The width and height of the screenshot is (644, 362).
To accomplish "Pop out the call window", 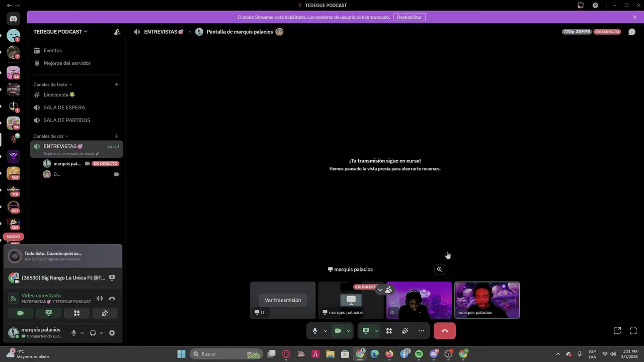I will (617, 331).
